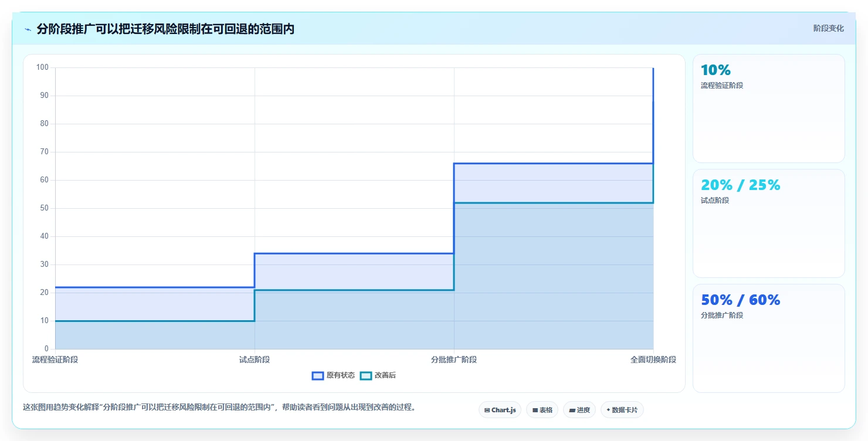868x441 pixels.
Task: Click the 全面切换阶段 x-axis label
Action: (653, 359)
